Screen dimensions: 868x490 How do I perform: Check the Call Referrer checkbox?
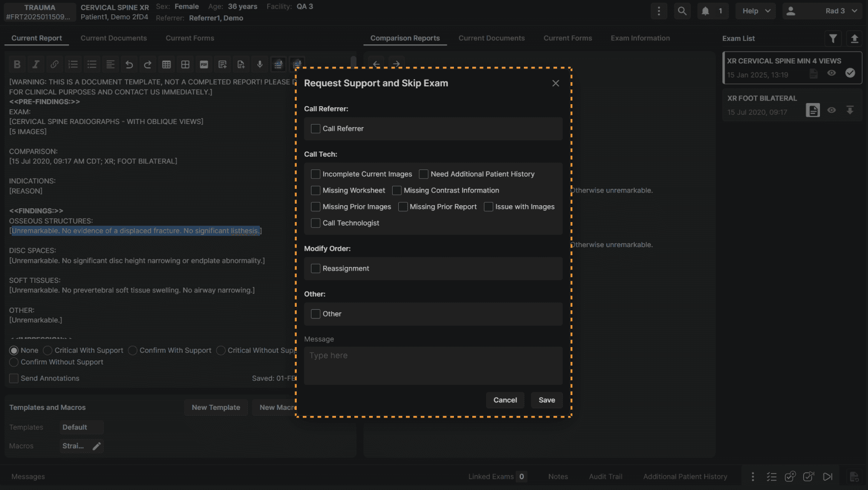316,129
